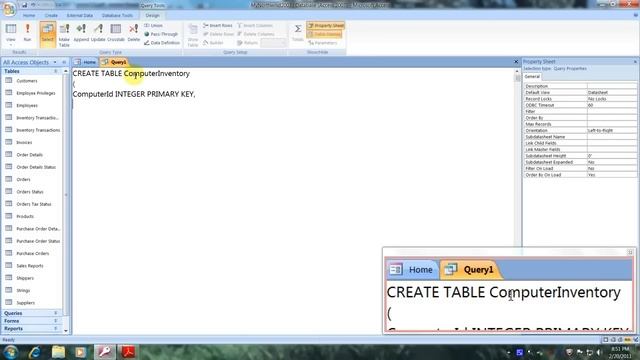Open the External Data ribbon tab

[x=80, y=16]
